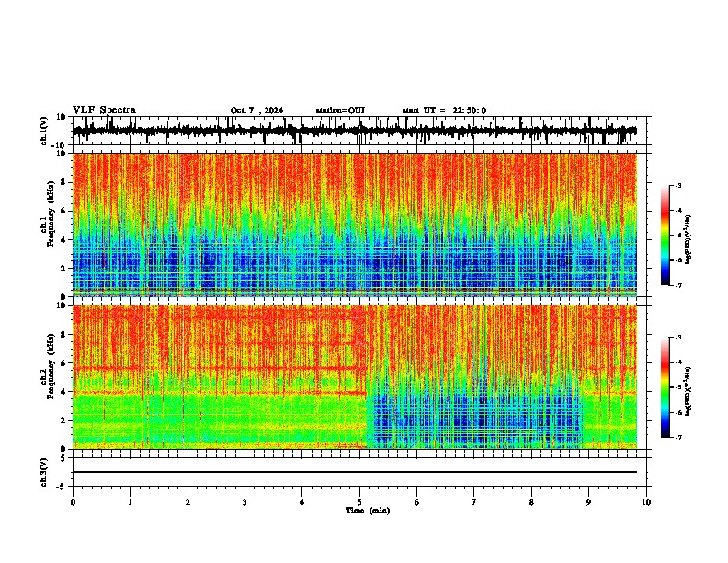This screenshot has height=563, width=728.
Task: Click the ch.1 waveform trace strip
Action: tap(354, 131)
